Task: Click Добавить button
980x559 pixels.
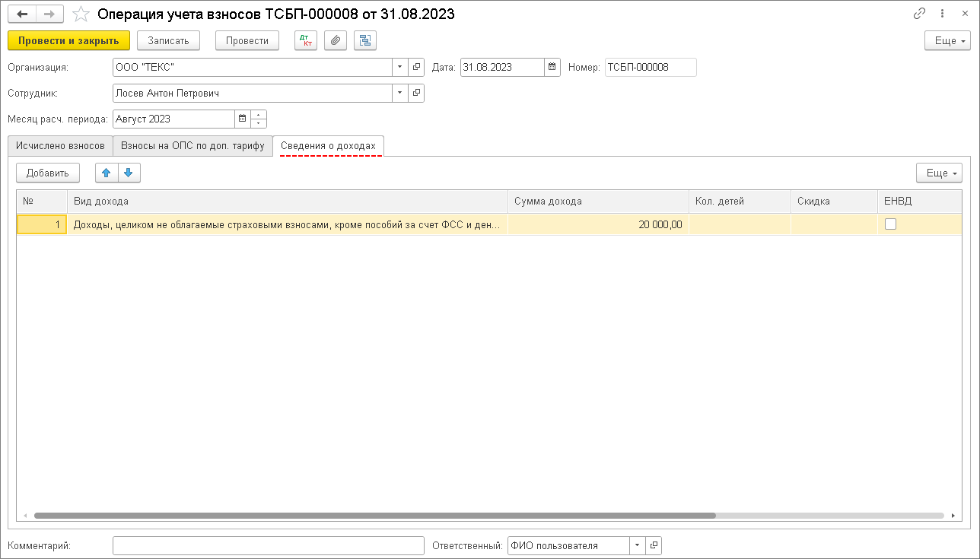Action: 48,173
